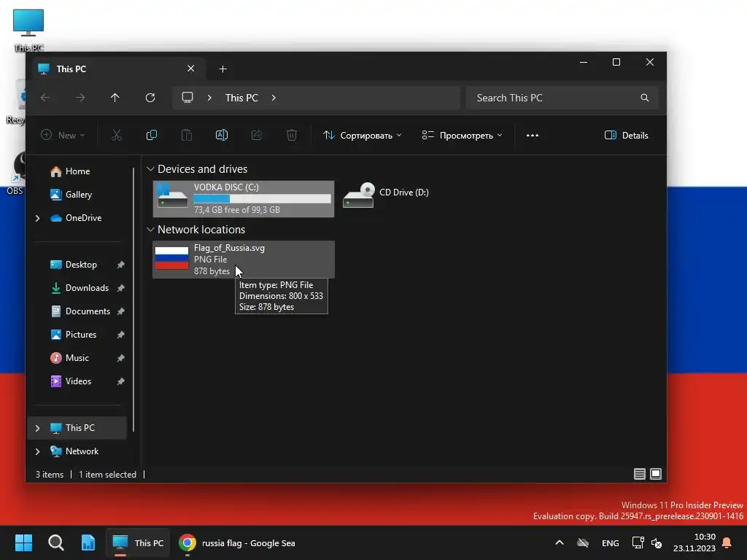Click the muted volume tray icon

[x=657, y=542]
